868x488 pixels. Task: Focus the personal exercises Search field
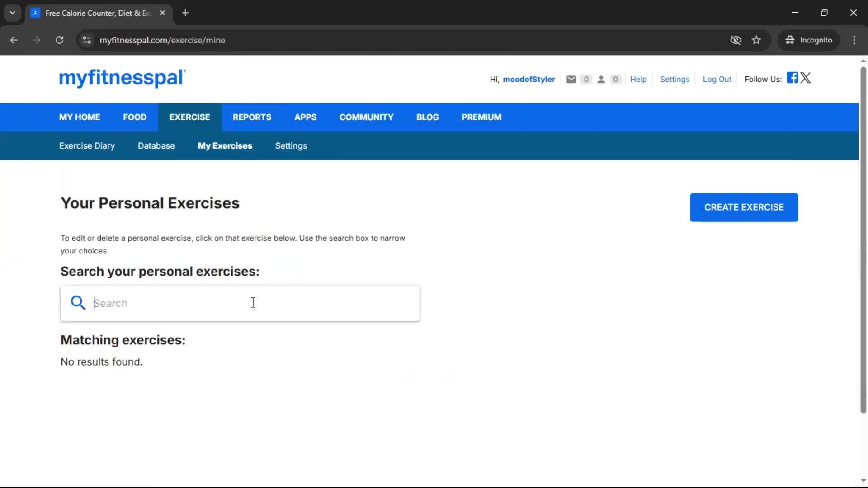coord(240,303)
